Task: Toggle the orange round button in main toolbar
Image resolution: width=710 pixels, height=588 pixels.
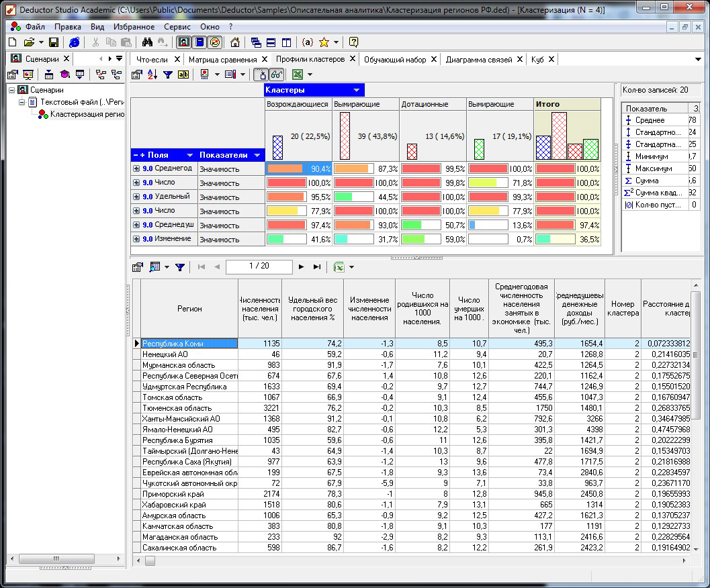Action: tap(215, 42)
